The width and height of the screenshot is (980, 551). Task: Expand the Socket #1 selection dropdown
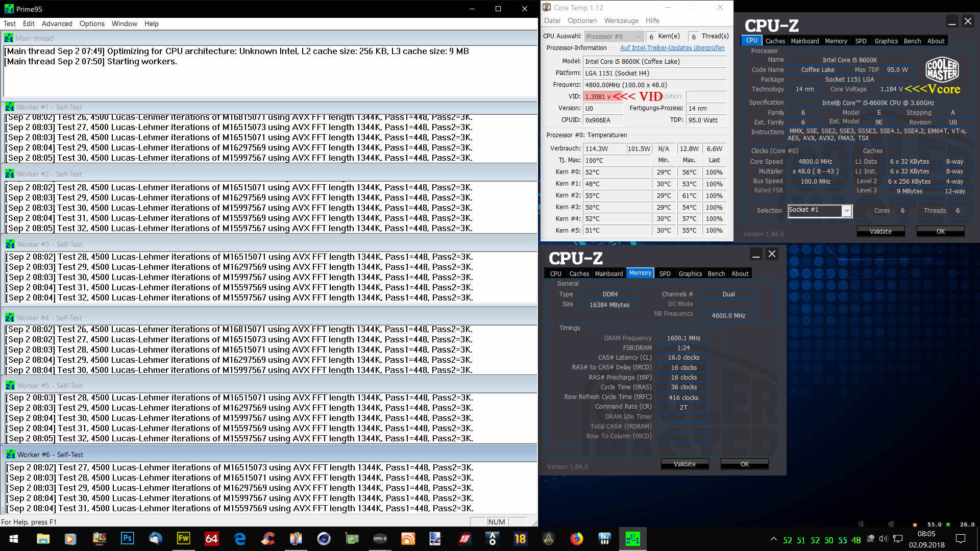847,211
